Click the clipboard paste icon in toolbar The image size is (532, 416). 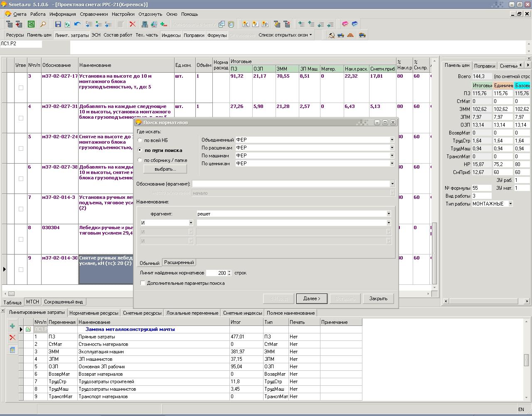[x=231, y=24]
